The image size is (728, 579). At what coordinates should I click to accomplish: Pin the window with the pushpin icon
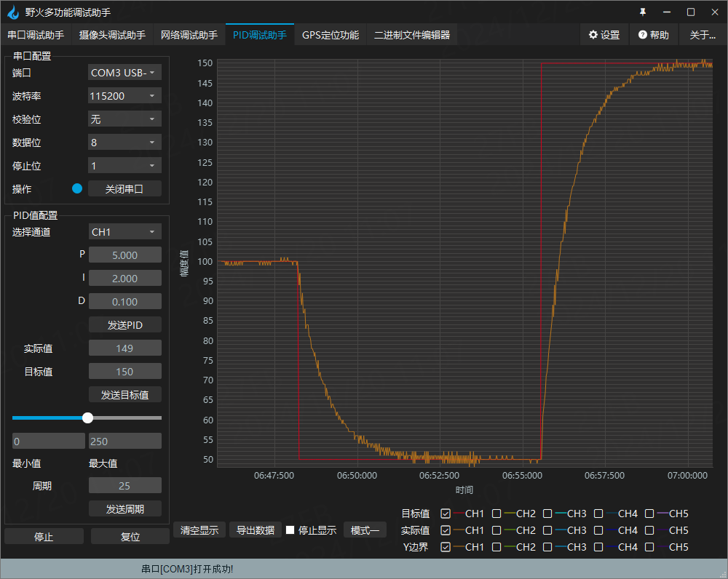[643, 12]
